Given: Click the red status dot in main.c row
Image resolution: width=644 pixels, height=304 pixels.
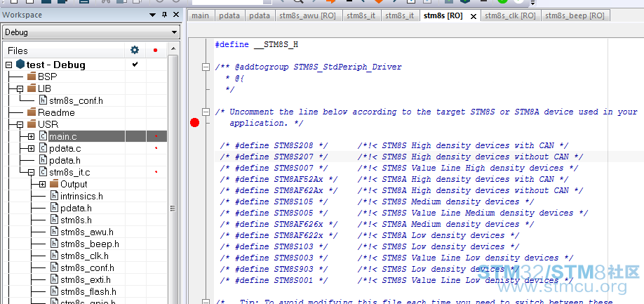Looking at the screenshot, I should click(x=156, y=136).
